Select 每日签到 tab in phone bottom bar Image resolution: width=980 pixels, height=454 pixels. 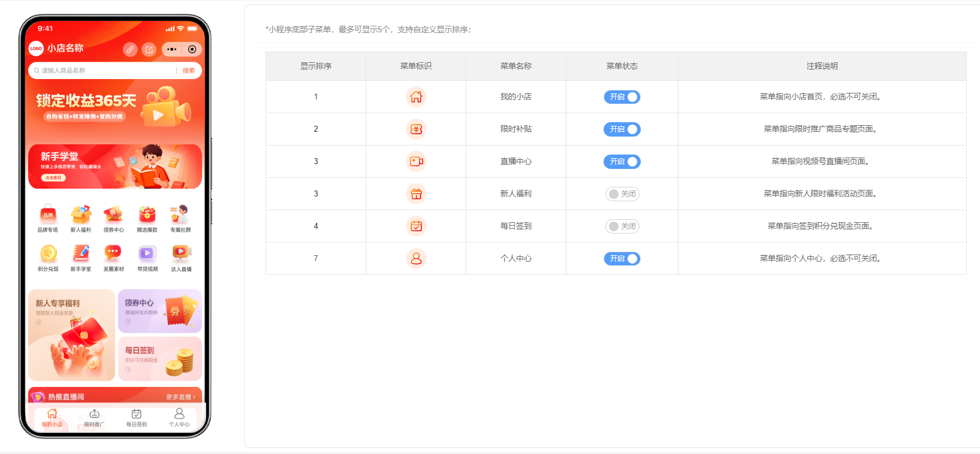[x=137, y=417]
